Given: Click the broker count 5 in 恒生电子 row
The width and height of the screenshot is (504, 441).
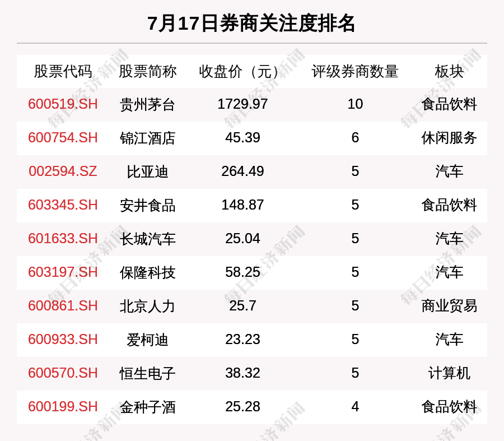Looking at the screenshot, I should click(x=355, y=373).
